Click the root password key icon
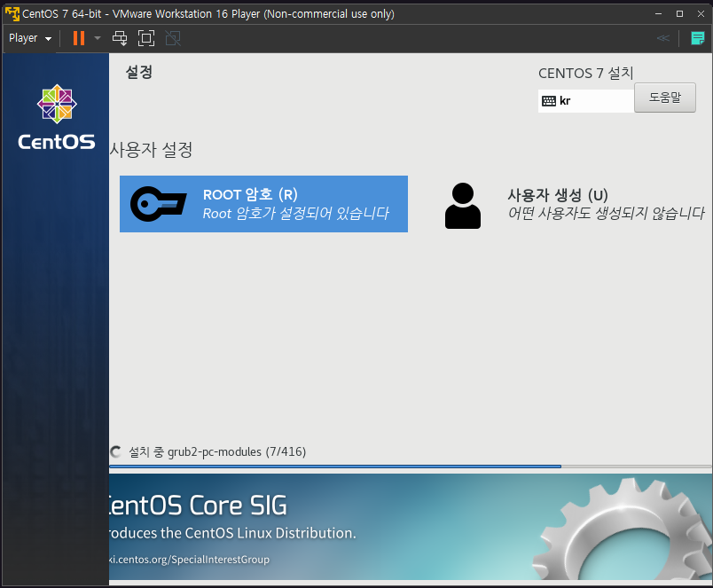The width and height of the screenshot is (713, 588). 158,204
